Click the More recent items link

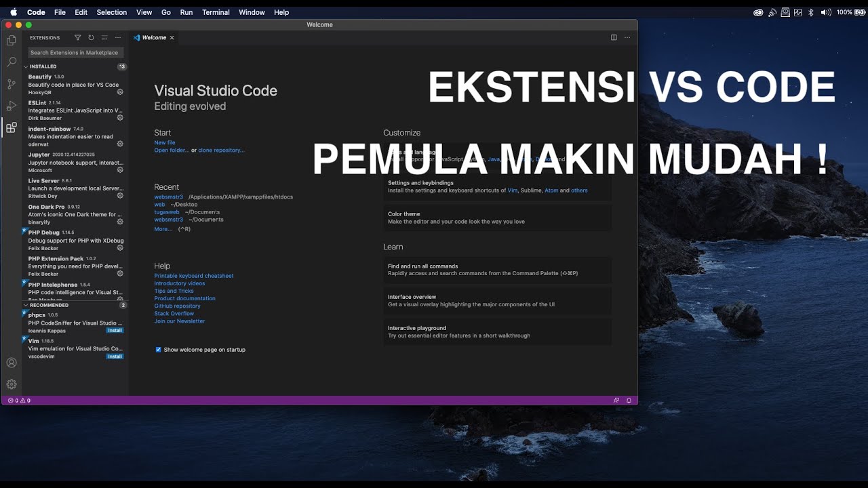[163, 229]
